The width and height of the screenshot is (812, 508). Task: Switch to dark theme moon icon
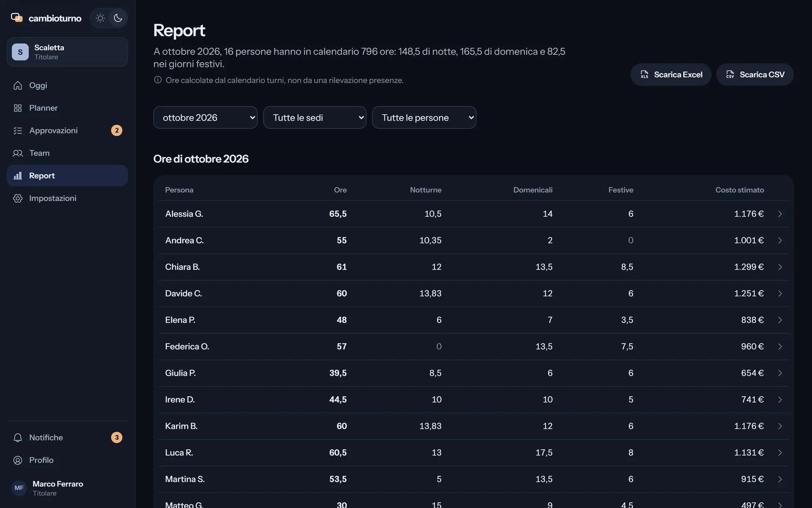[x=118, y=18]
